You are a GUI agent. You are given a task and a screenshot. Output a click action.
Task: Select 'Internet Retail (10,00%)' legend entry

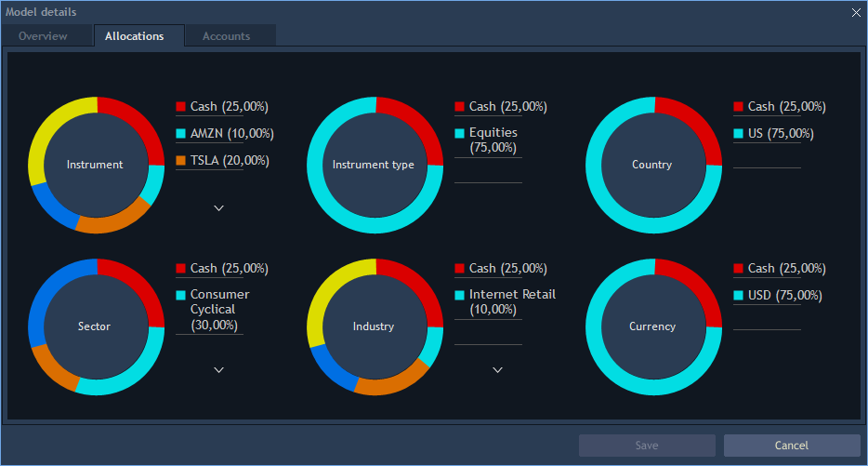512,302
